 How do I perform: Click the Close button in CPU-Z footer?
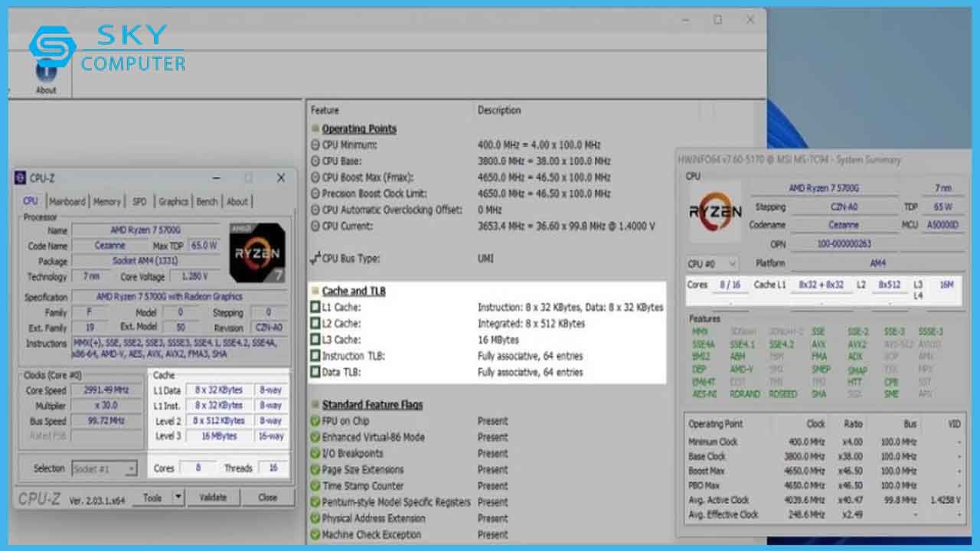pos(267,497)
